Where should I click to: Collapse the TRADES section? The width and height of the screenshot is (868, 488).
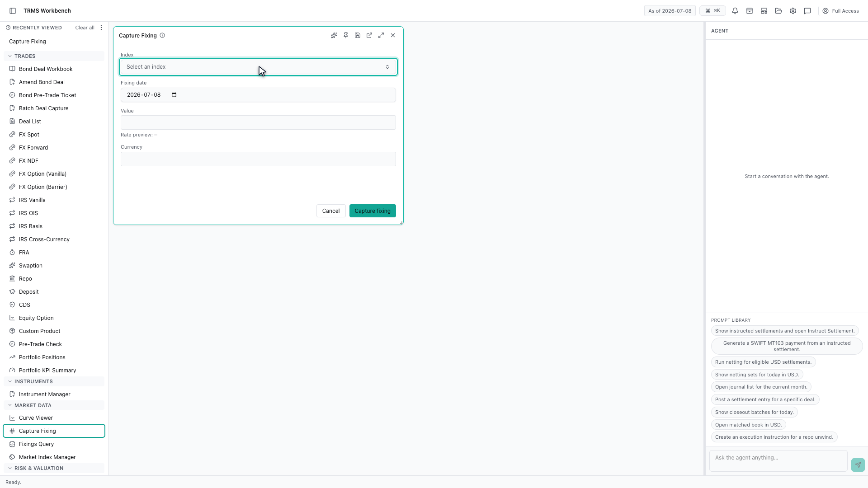pos(54,56)
